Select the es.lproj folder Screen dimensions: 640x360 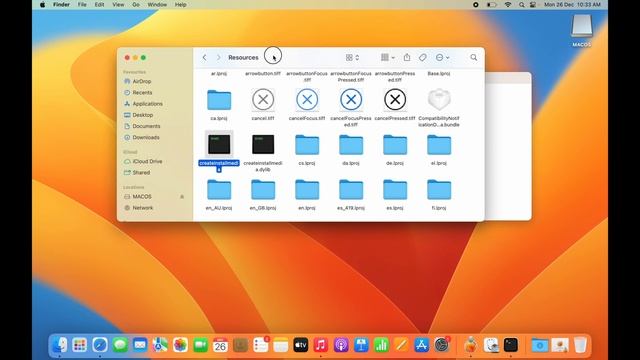pyautogui.click(x=395, y=190)
